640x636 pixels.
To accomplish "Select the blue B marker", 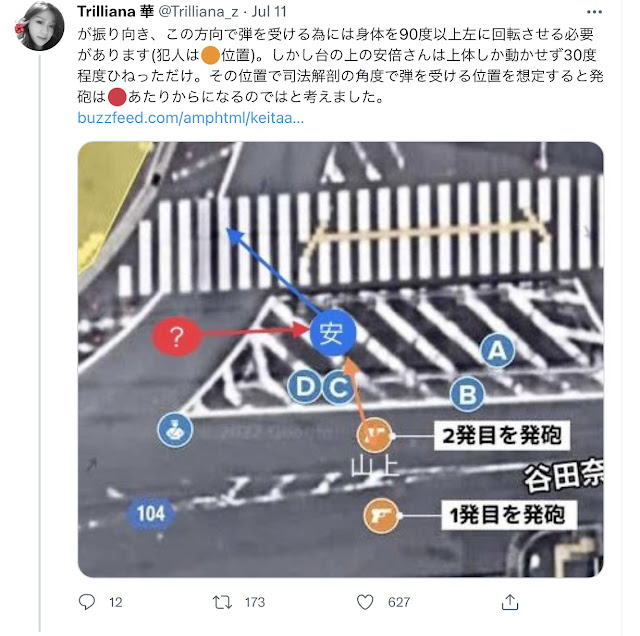I will [467, 394].
